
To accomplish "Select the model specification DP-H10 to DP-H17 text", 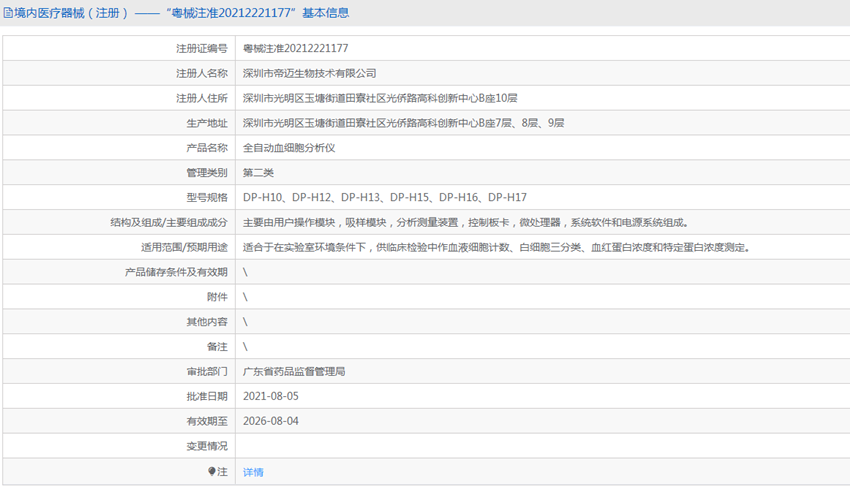I will (x=384, y=198).
